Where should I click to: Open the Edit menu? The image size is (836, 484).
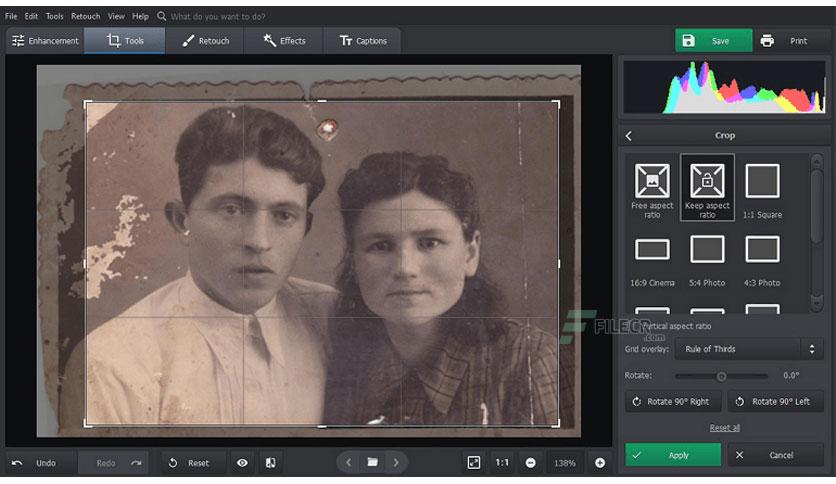tap(31, 17)
